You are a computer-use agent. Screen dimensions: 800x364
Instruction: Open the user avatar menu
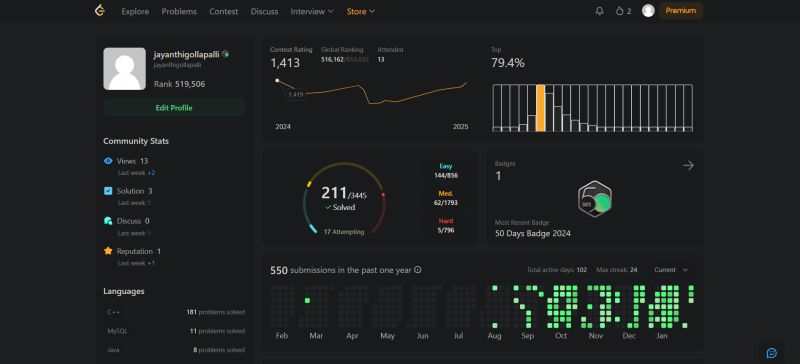tap(648, 11)
